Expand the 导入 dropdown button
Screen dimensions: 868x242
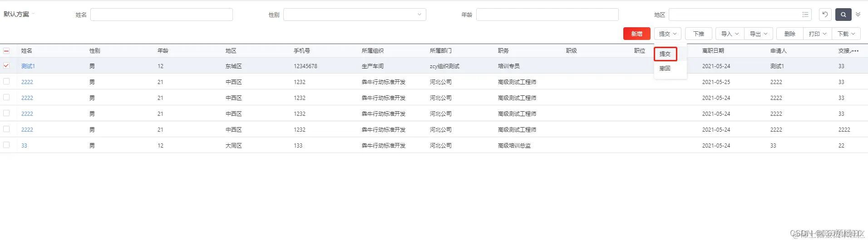click(730, 34)
